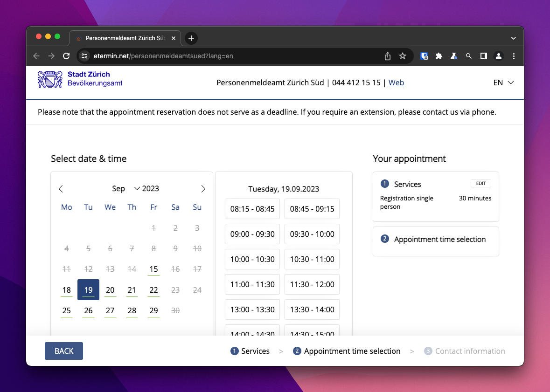Open the Web link in header
Viewport: 550px width, 392px height.
coord(396,83)
